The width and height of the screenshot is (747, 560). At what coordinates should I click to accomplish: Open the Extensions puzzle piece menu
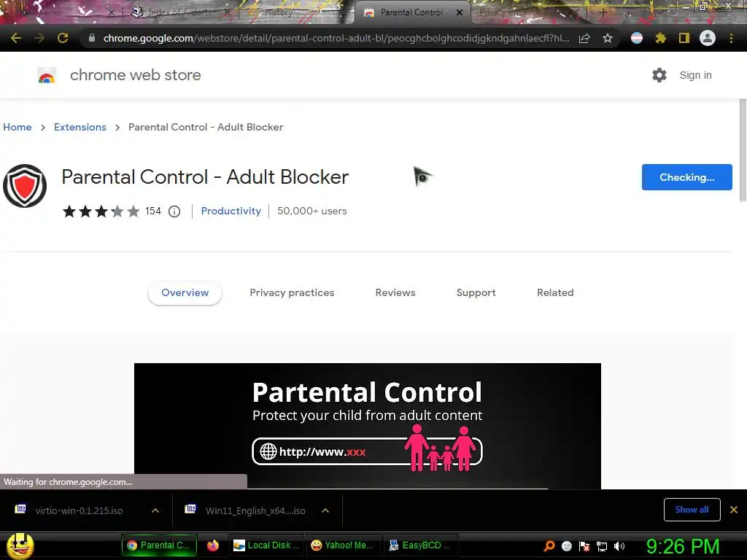tap(660, 38)
